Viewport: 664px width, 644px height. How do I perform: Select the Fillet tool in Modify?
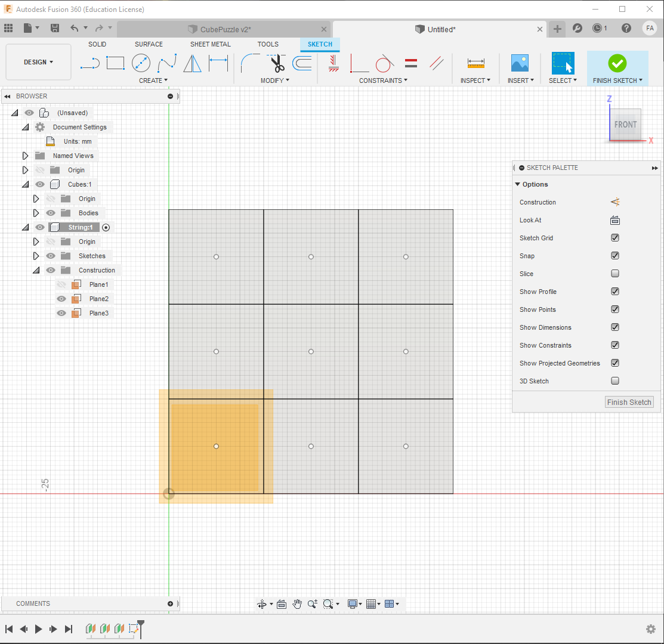tap(251, 63)
